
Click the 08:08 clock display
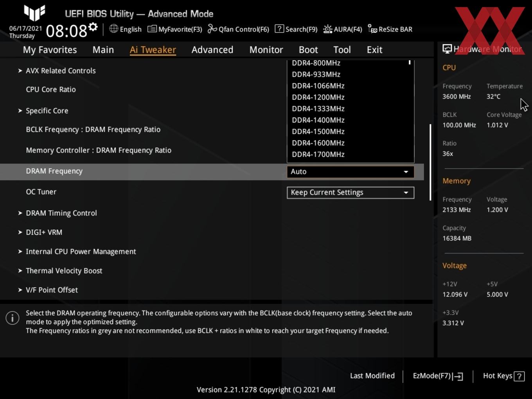(66, 31)
